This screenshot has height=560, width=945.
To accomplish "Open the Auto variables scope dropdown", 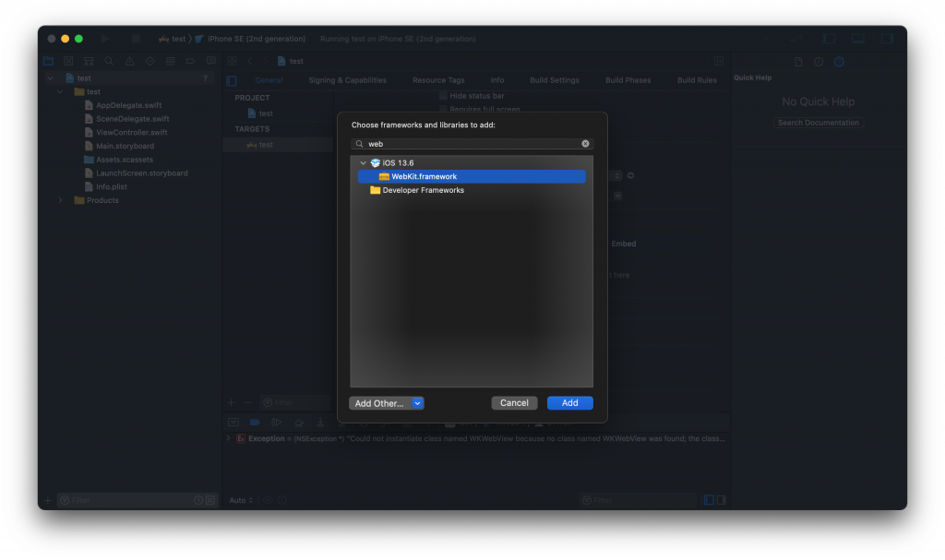I will tap(241, 500).
